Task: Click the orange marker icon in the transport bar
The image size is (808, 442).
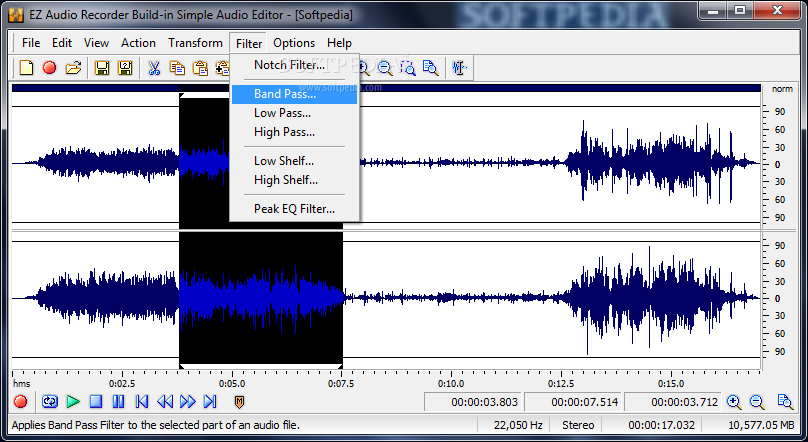Action: coord(239,402)
